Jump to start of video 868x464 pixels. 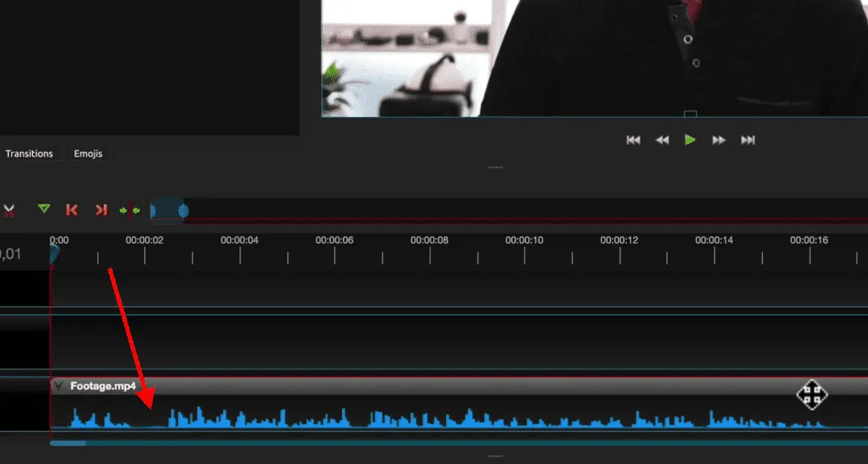(634, 140)
